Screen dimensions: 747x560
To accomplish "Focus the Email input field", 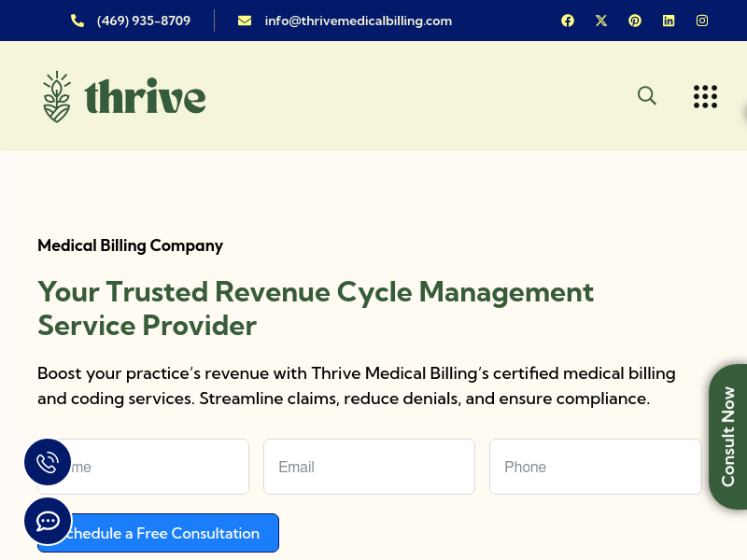I will (369, 467).
